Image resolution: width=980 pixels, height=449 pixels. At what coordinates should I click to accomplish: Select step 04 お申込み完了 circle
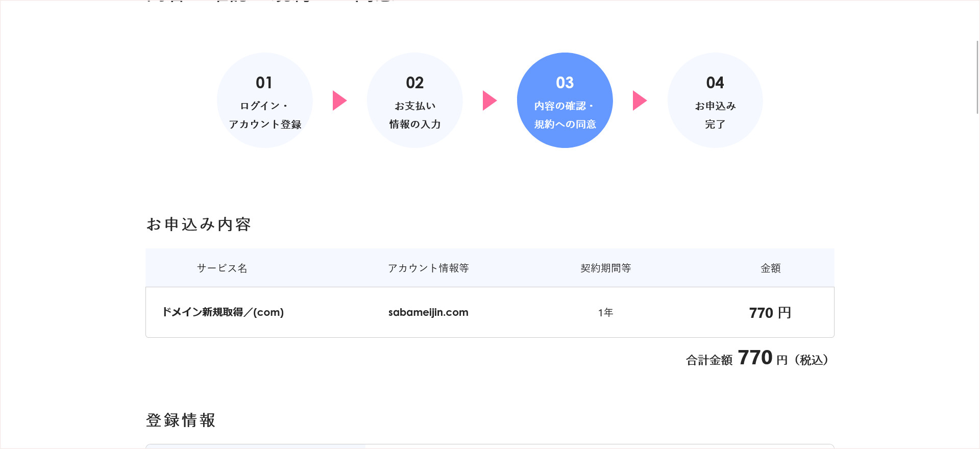715,101
